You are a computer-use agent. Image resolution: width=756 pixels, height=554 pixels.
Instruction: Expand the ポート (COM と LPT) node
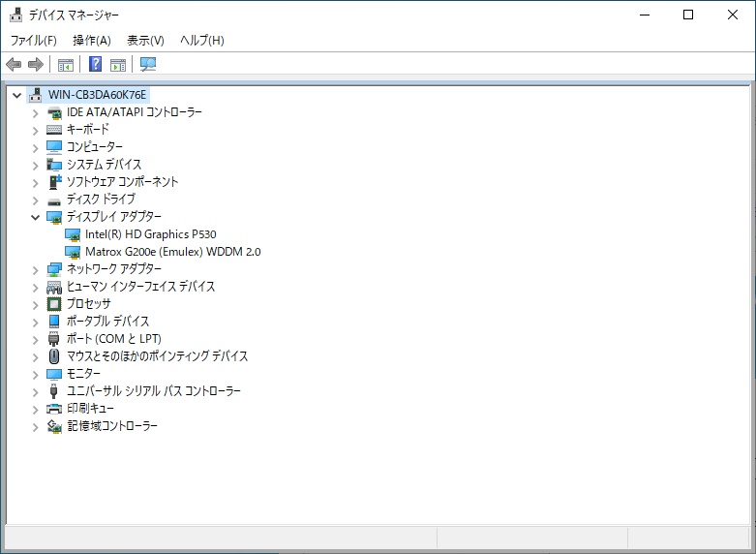tap(35, 340)
